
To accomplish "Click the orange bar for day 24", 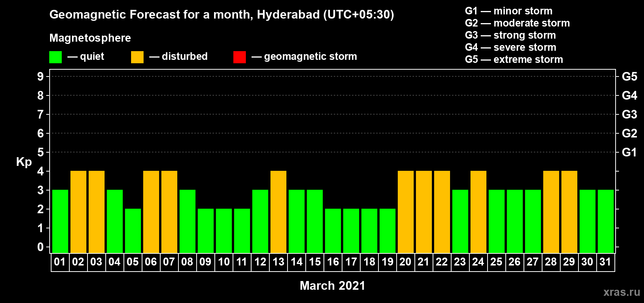I will [x=478, y=212].
